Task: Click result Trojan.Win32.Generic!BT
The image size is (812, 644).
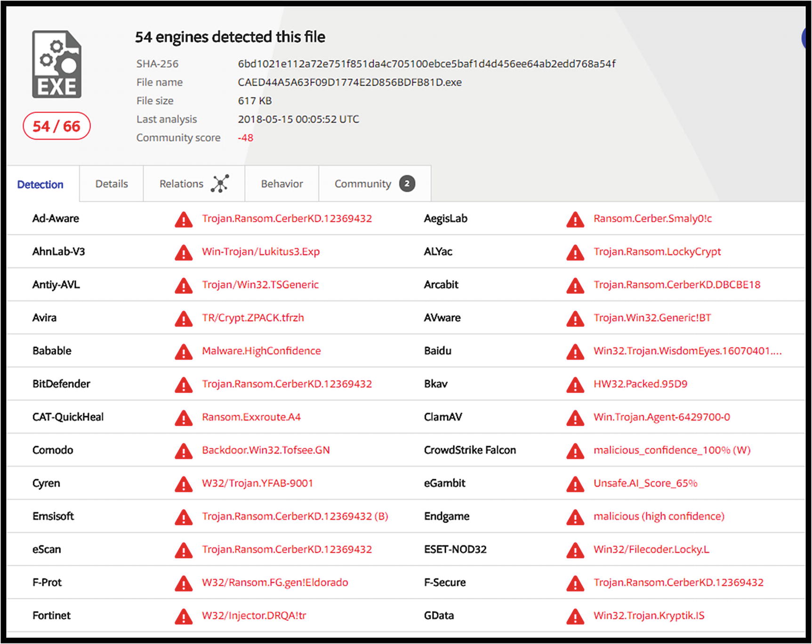Action: click(x=652, y=318)
